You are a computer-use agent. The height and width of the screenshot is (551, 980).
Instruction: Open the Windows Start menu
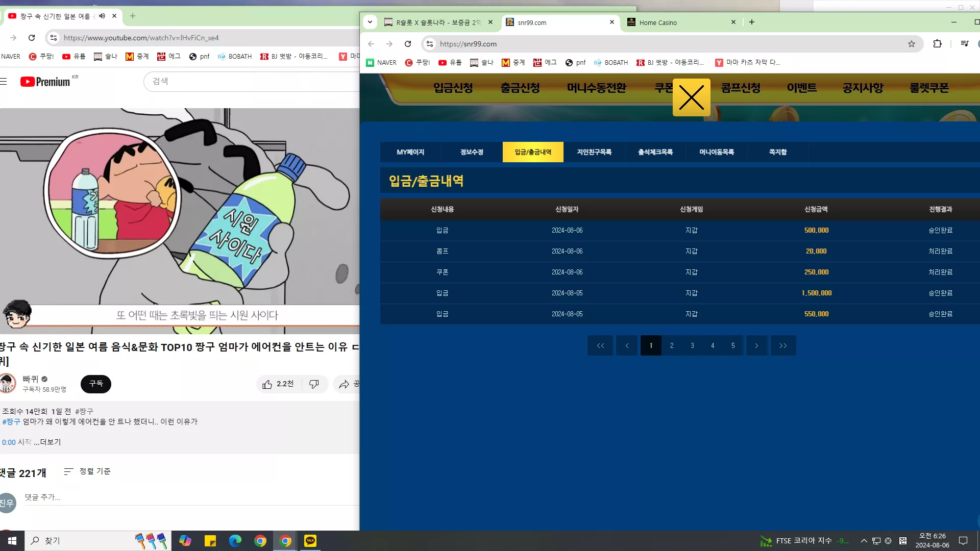pos(12,541)
